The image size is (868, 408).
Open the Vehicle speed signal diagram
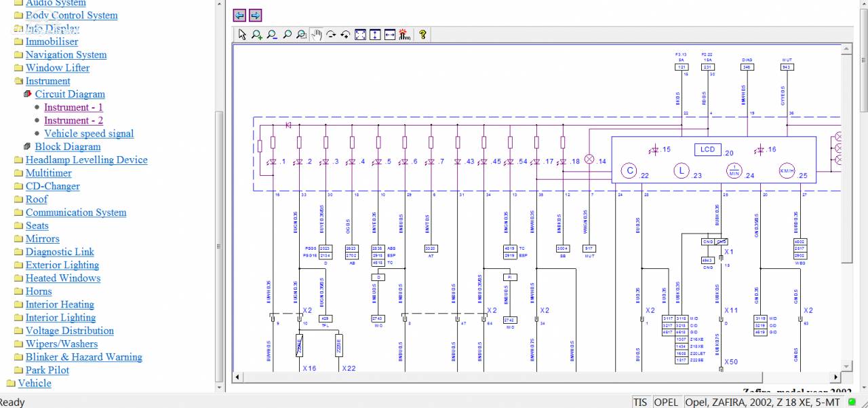pos(89,134)
